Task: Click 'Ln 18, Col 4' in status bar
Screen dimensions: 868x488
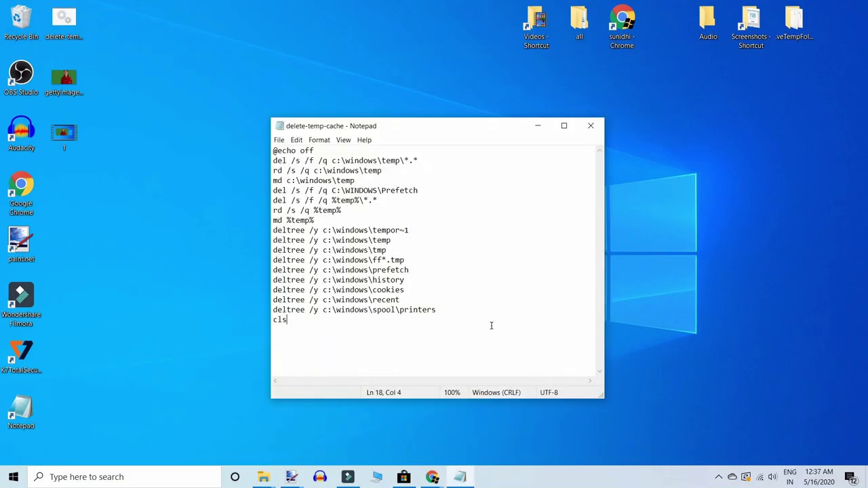Action: click(x=383, y=392)
